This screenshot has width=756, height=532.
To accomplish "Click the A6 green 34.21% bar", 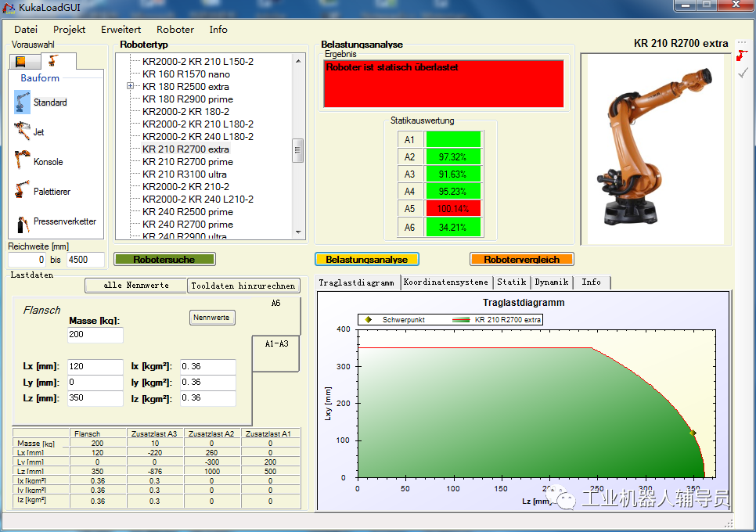I will [453, 228].
